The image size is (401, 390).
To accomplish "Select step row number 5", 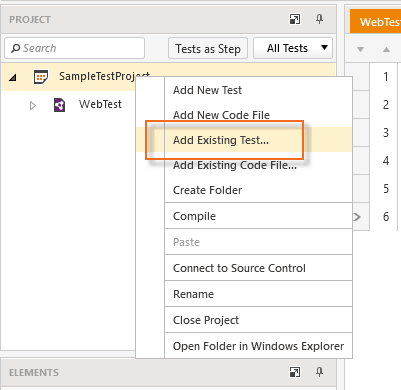I will pos(386,189).
